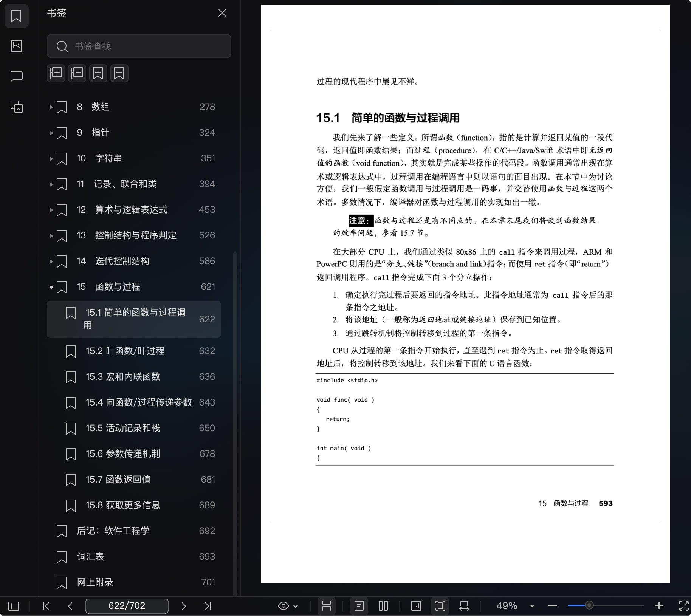Collapse chapter 15 函数与过程 bookmark

point(51,287)
